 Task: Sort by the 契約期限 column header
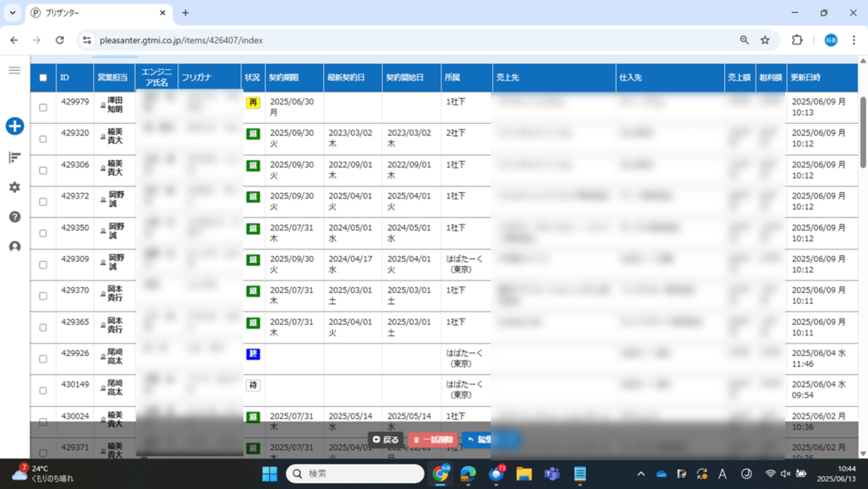pos(284,78)
